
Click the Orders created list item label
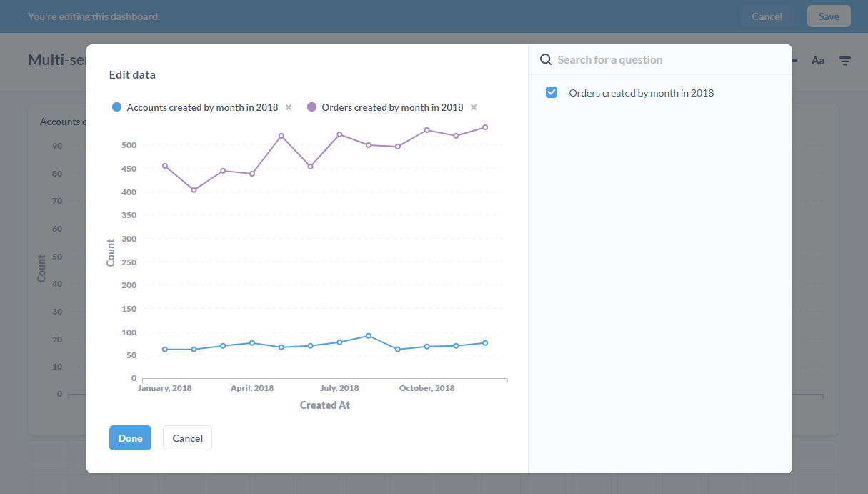click(641, 93)
